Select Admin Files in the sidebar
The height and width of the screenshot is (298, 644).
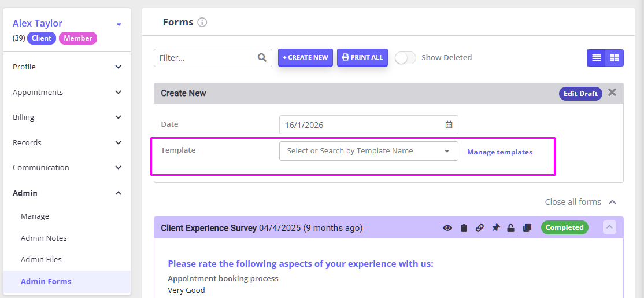coord(41,259)
